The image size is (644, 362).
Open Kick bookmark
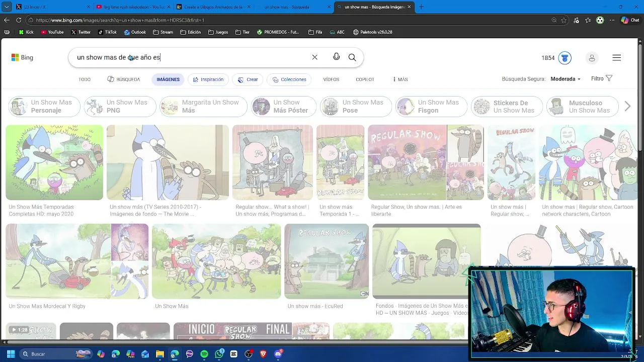click(26, 32)
